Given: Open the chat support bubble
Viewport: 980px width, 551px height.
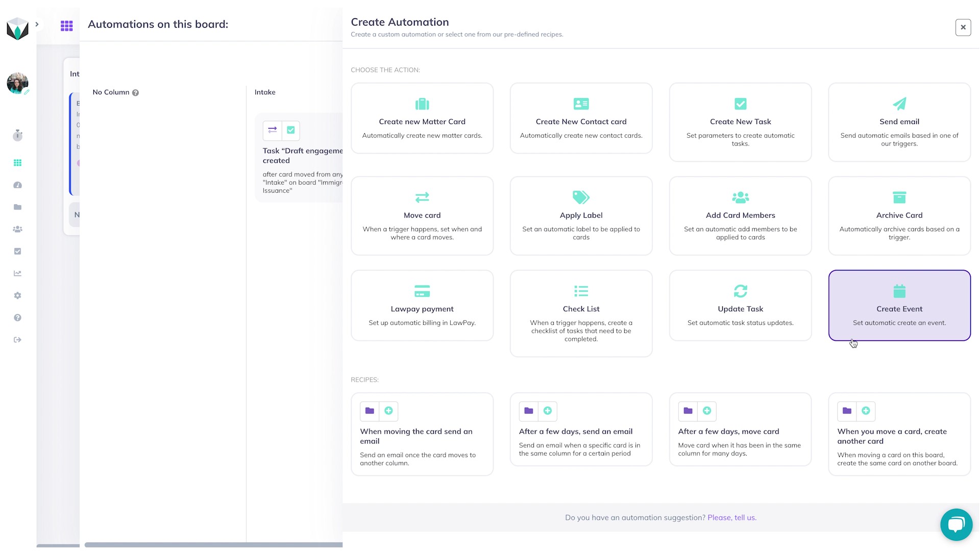Looking at the screenshot, I should 955,524.
